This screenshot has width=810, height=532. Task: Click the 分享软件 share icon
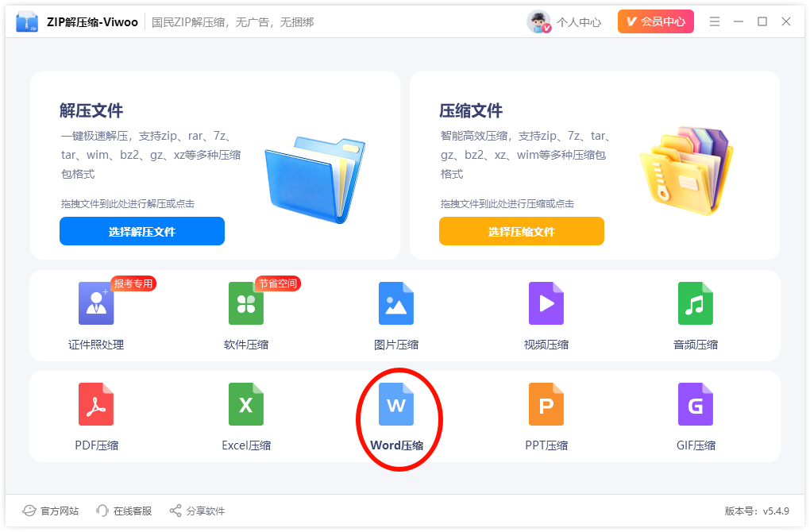(175, 511)
